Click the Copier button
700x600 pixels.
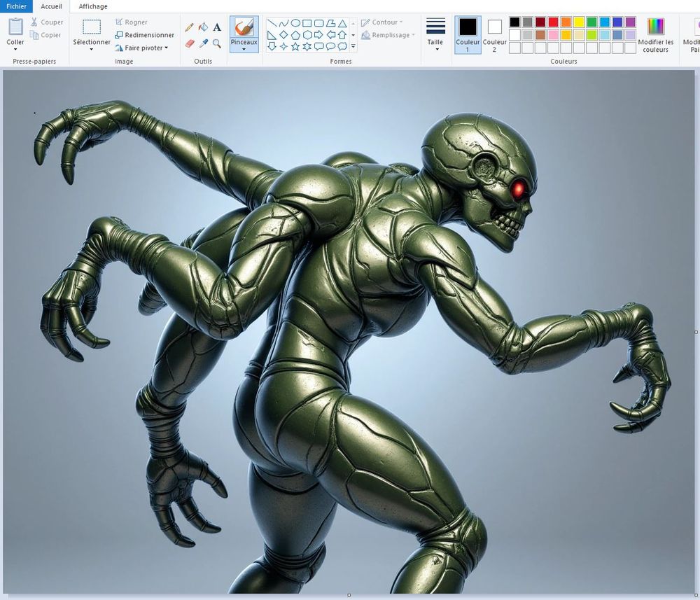[x=45, y=35]
